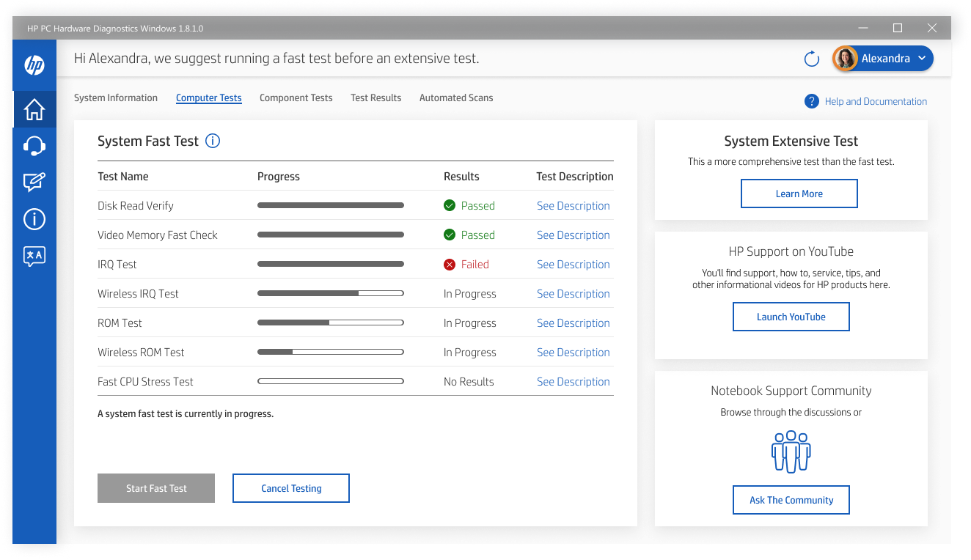Expand the Alexandra user dropdown arrow
Viewport: 971px width, 560px height.
click(x=921, y=59)
